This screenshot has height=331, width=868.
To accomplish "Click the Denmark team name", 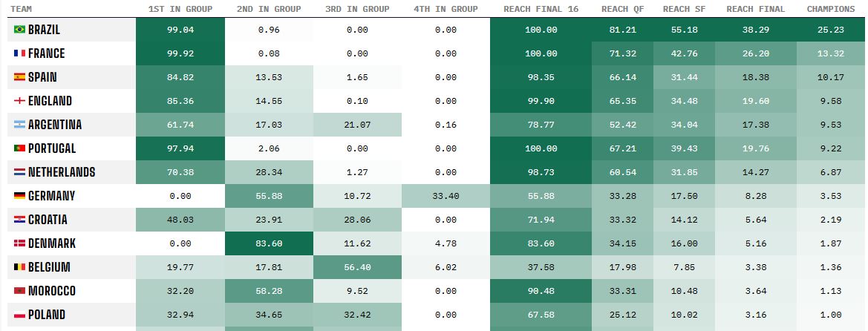I will point(52,243).
